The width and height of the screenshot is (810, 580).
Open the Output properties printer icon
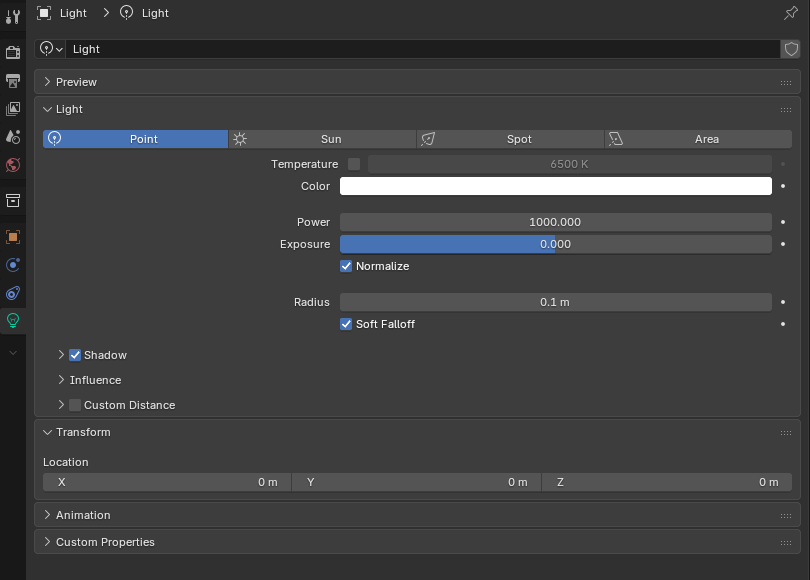pos(12,81)
